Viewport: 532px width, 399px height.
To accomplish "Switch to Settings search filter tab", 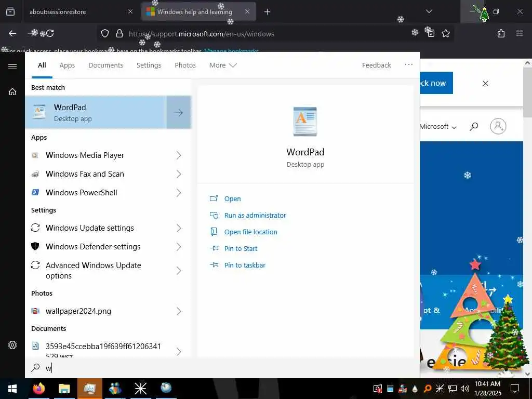I will click(149, 65).
